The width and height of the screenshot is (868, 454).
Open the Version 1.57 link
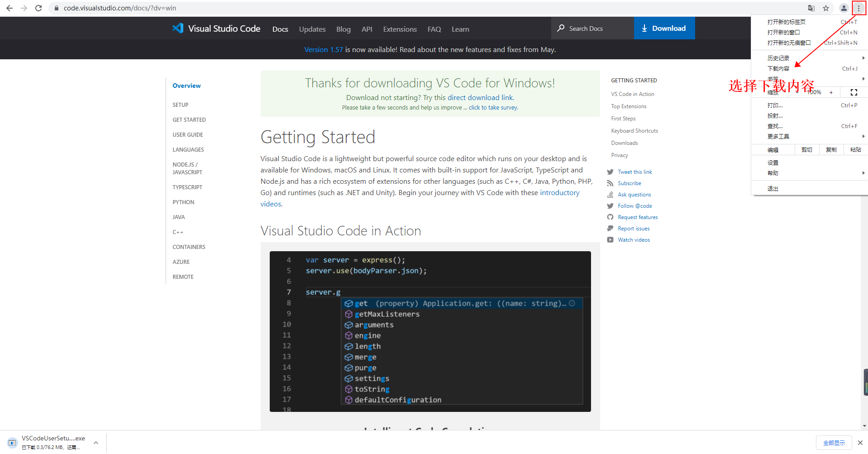(x=324, y=49)
